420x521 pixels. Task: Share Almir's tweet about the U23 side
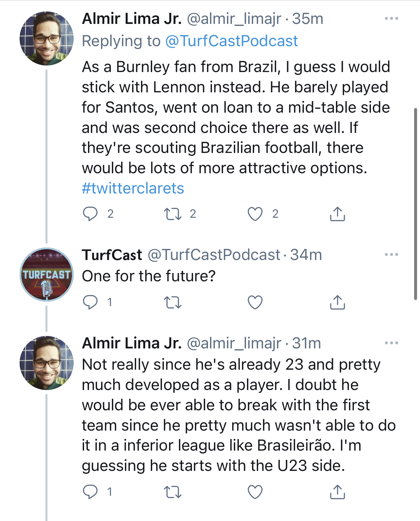tap(337, 492)
